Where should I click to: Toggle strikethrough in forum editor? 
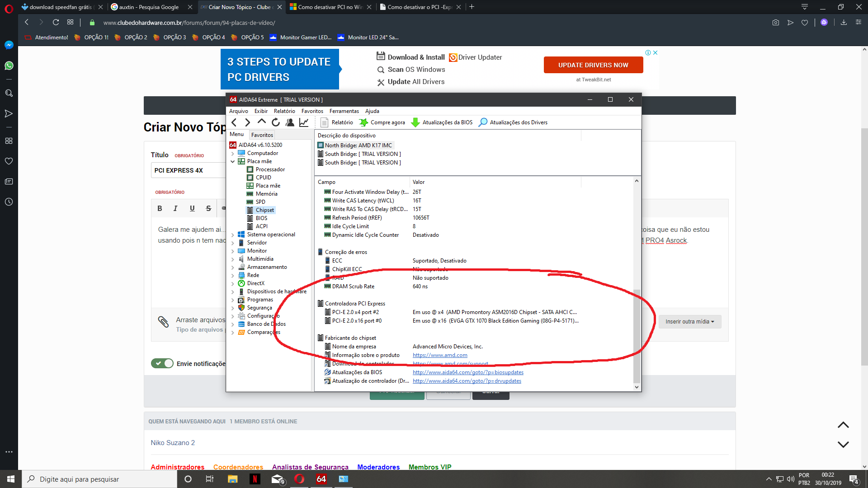(x=208, y=208)
